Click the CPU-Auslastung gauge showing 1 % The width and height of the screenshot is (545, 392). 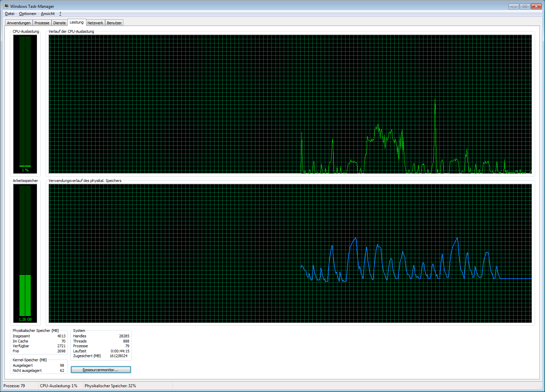25,104
